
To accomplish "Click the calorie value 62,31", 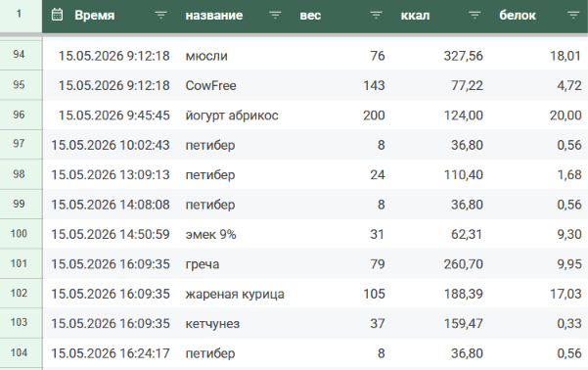I will pos(467,234).
